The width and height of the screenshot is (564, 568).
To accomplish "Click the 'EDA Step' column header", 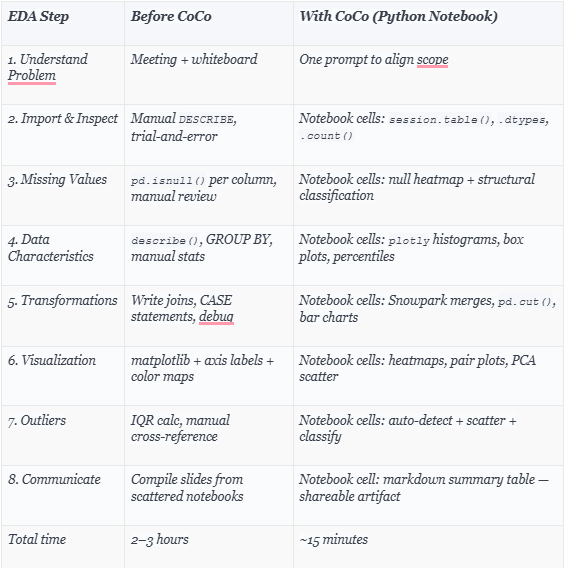I will click(x=38, y=17).
